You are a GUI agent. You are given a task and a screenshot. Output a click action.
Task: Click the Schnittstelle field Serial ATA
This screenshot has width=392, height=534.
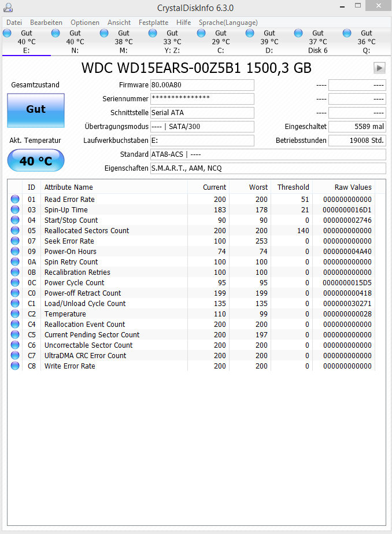(x=202, y=113)
